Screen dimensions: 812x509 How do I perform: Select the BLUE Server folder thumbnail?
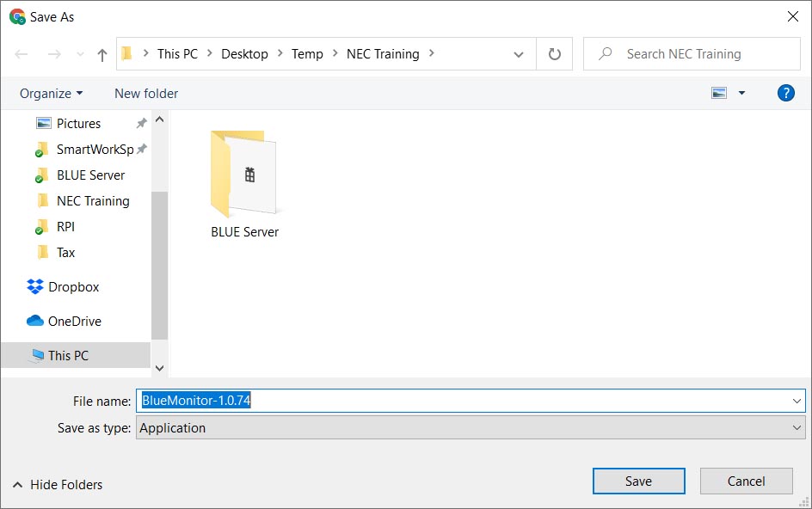[x=244, y=185]
